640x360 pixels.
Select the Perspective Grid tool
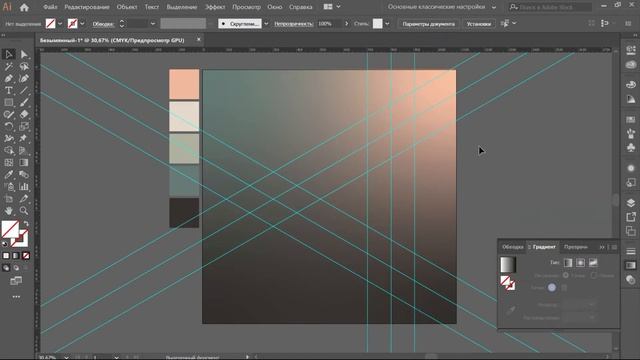[24, 151]
